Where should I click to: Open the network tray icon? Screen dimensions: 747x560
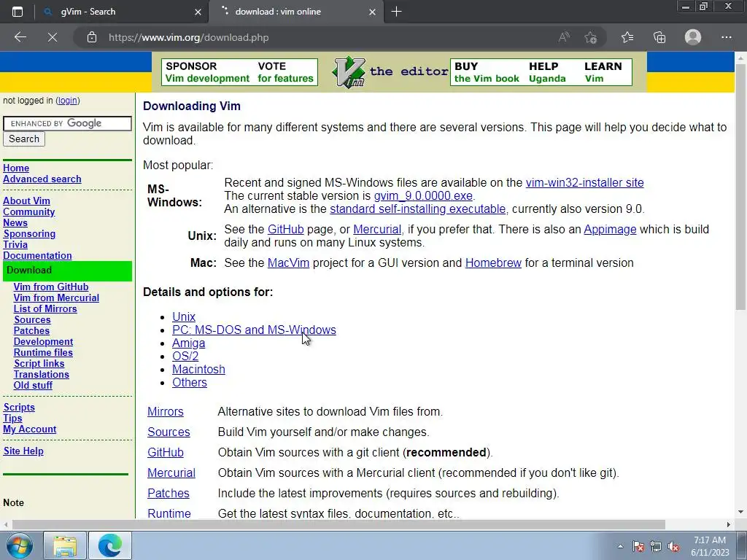656,546
